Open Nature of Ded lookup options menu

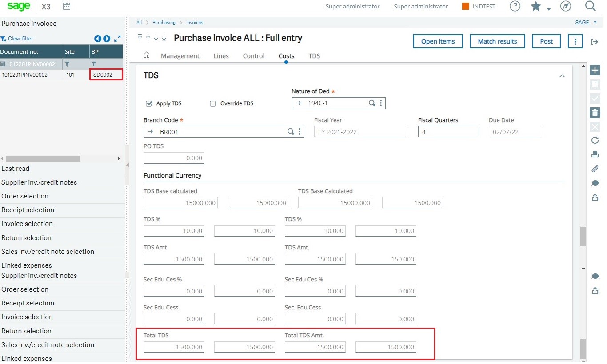[380, 103]
